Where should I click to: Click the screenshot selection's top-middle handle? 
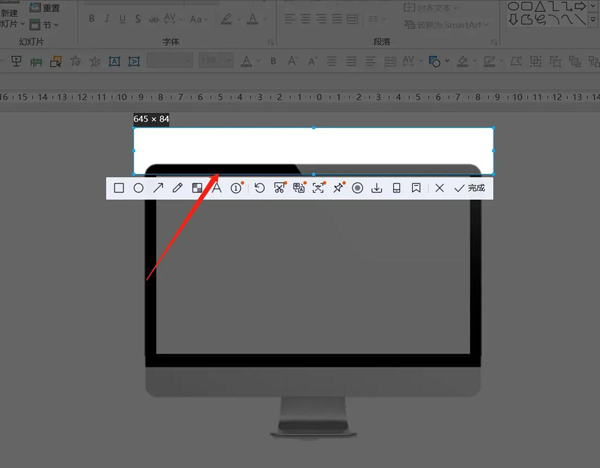pyautogui.click(x=313, y=128)
